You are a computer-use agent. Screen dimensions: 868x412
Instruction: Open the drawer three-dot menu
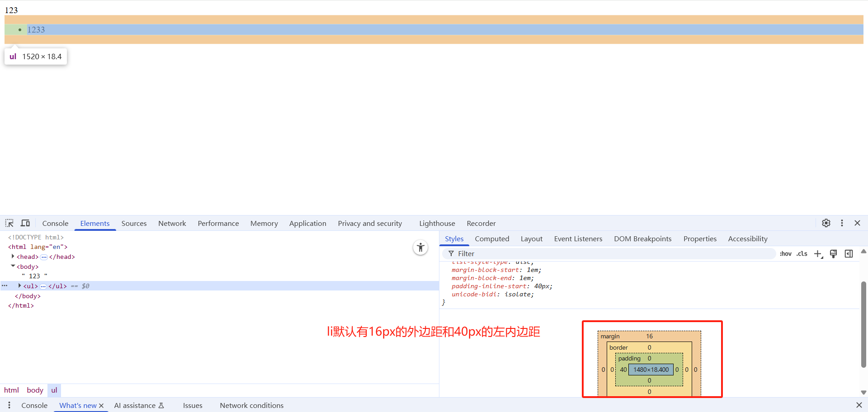coord(9,405)
